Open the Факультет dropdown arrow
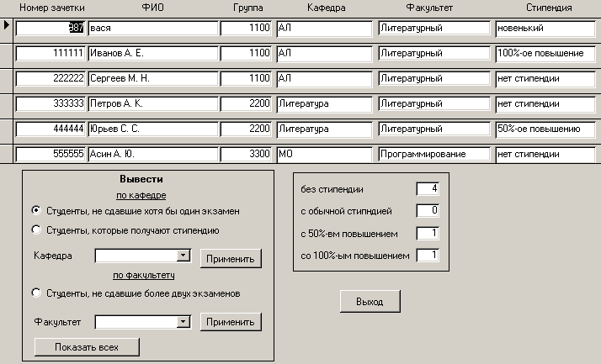Viewport: 601px width, 364px height. click(183, 322)
